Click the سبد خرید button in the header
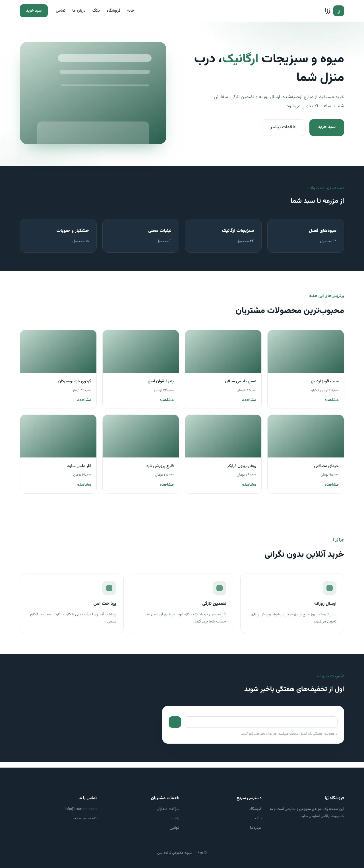Image resolution: width=364 pixels, height=868 pixels. click(x=34, y=11)
